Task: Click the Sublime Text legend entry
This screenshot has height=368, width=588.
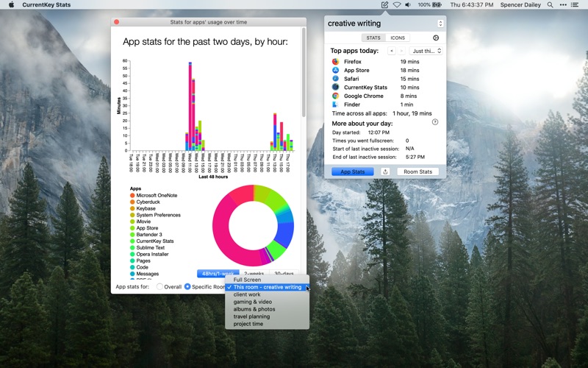Action: (x=148, y=247)
